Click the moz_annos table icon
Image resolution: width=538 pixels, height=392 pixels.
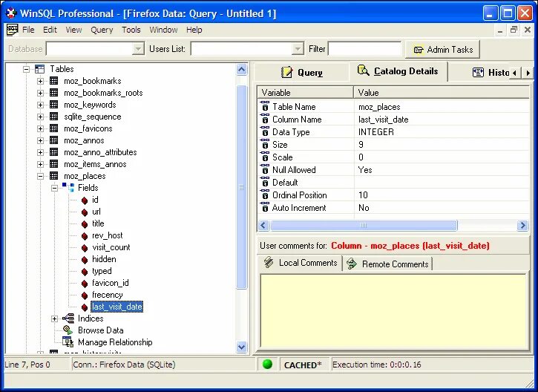(x=54, y=140)
